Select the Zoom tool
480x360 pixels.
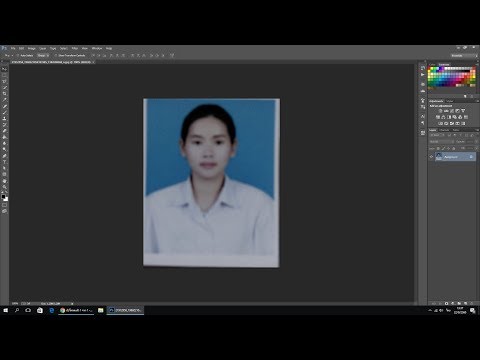pyautogui.click(x=4, y=187)
